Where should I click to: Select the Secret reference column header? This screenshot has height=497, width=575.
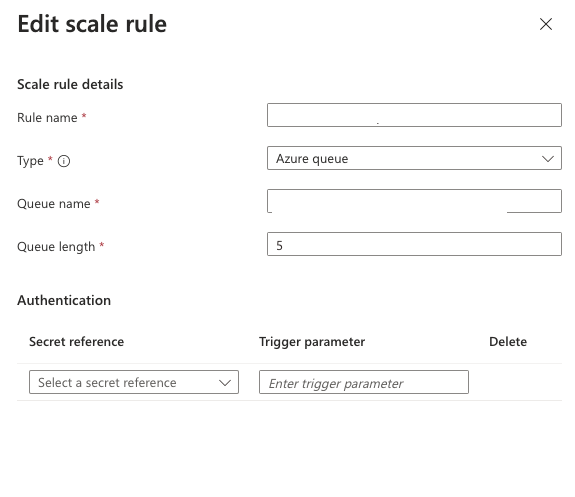click(x=77, y=342)
